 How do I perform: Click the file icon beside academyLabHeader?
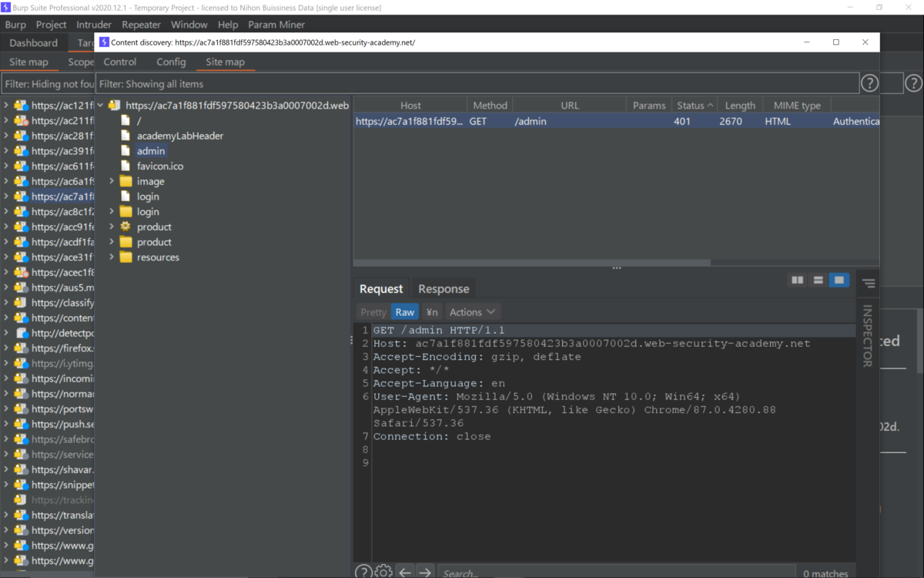(x=126, y=136)
